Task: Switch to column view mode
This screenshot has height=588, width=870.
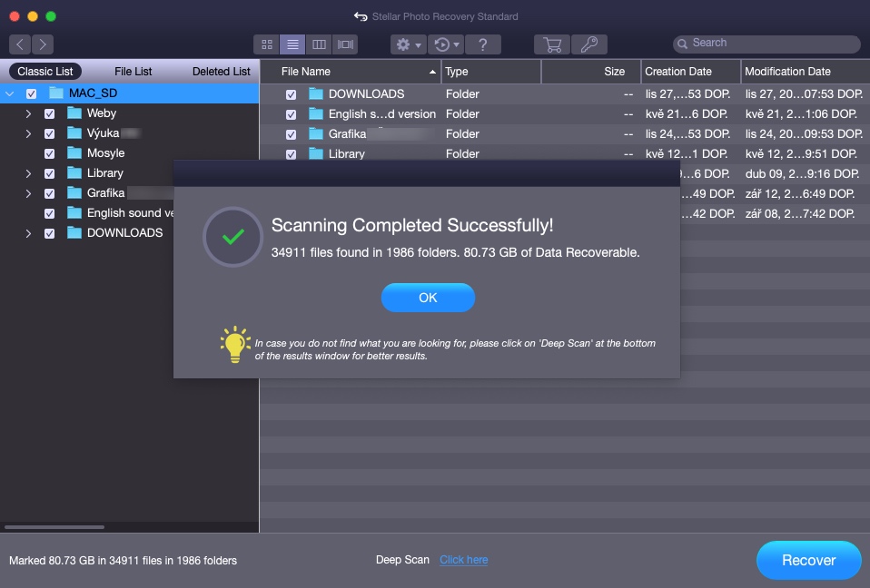Action: point(319,44)
